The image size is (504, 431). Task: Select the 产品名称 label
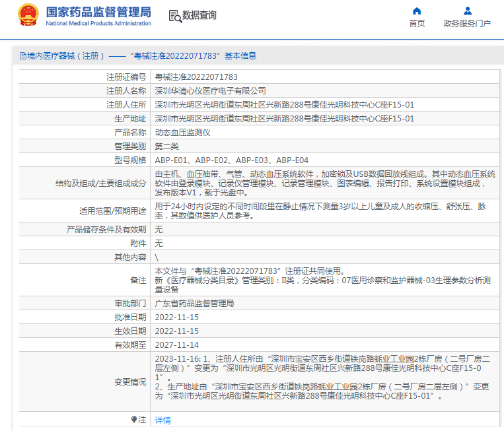[130, 132]
